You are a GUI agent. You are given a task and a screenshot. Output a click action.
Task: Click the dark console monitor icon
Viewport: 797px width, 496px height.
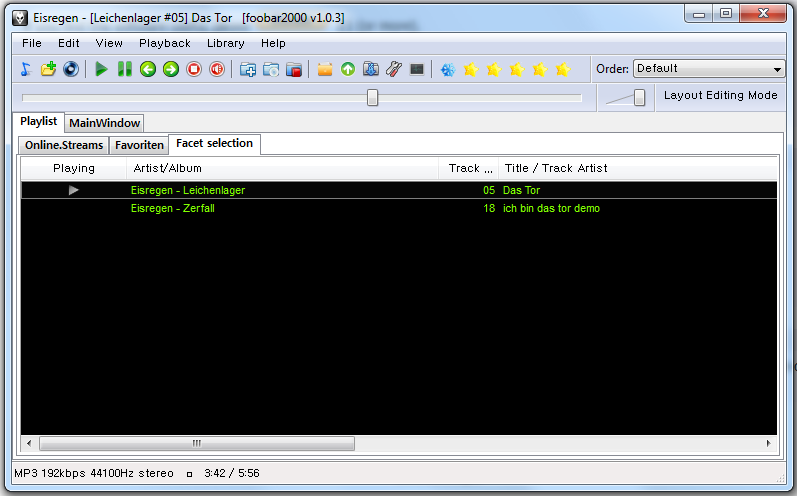point(417,69)
